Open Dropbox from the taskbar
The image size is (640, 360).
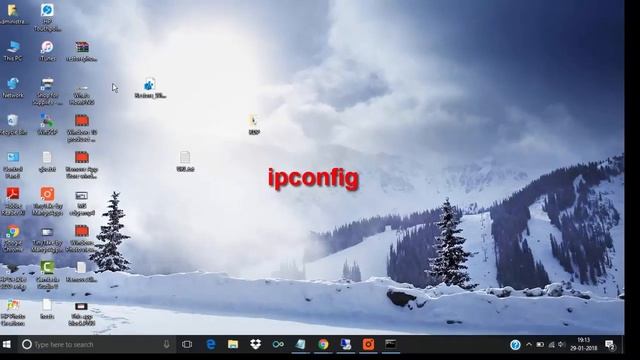click(256, 344)
